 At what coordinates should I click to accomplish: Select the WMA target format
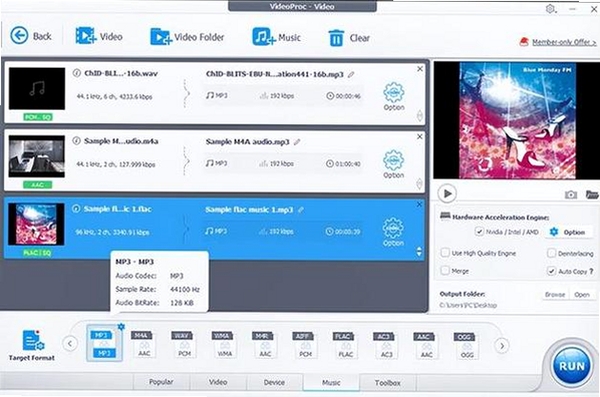(x=223, y=344)
